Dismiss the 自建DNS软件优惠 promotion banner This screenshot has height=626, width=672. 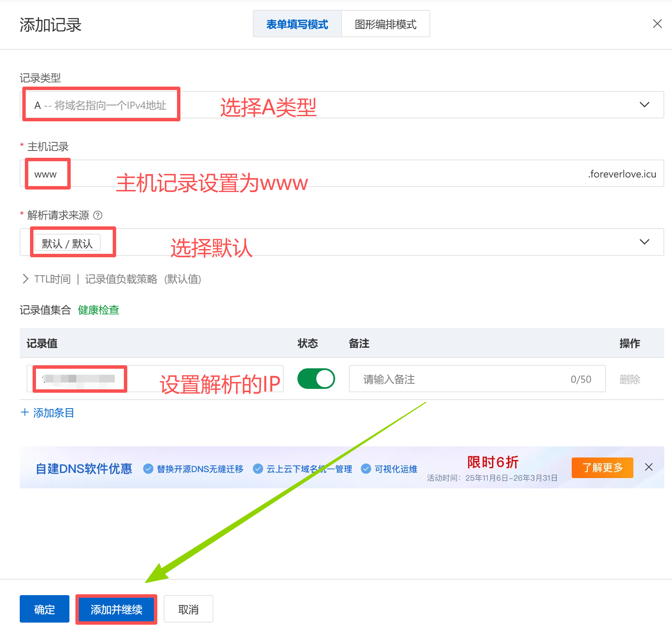pyautogui.click(x=649, y=467)
